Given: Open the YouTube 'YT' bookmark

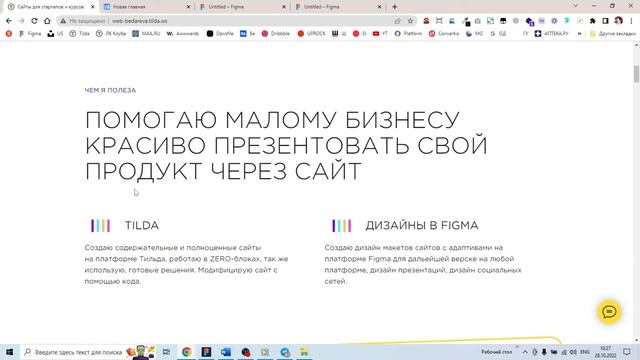Looking at the screenshot, I should (x=380, y=34).
